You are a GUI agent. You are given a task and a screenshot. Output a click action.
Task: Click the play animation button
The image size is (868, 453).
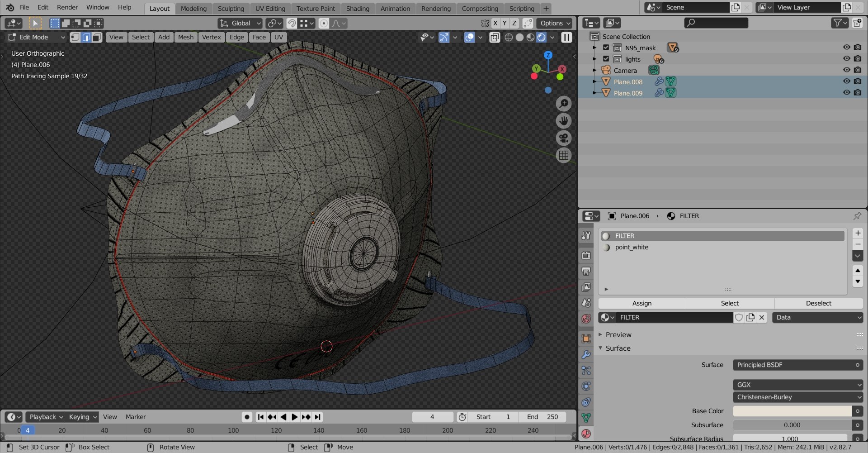294,417
